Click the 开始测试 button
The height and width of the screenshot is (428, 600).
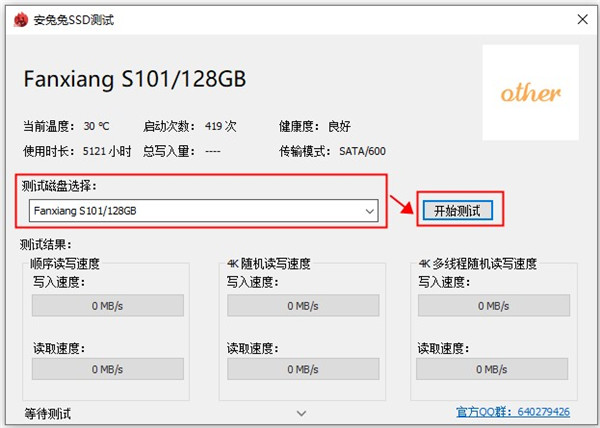pos(457,210)
